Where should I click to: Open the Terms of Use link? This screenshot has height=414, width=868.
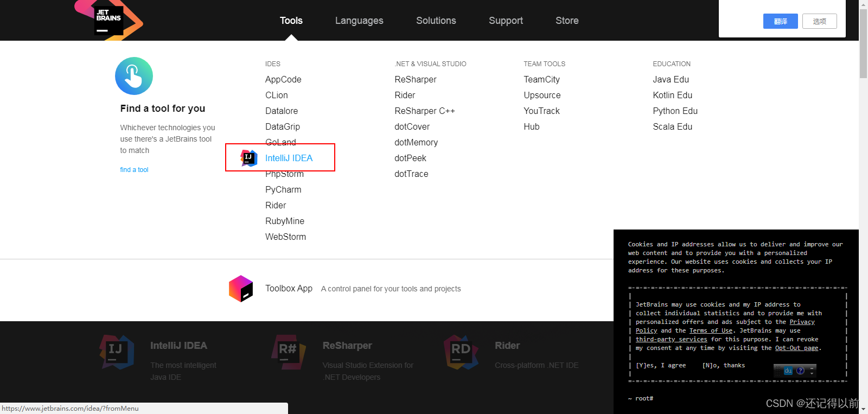coord(711,330)
